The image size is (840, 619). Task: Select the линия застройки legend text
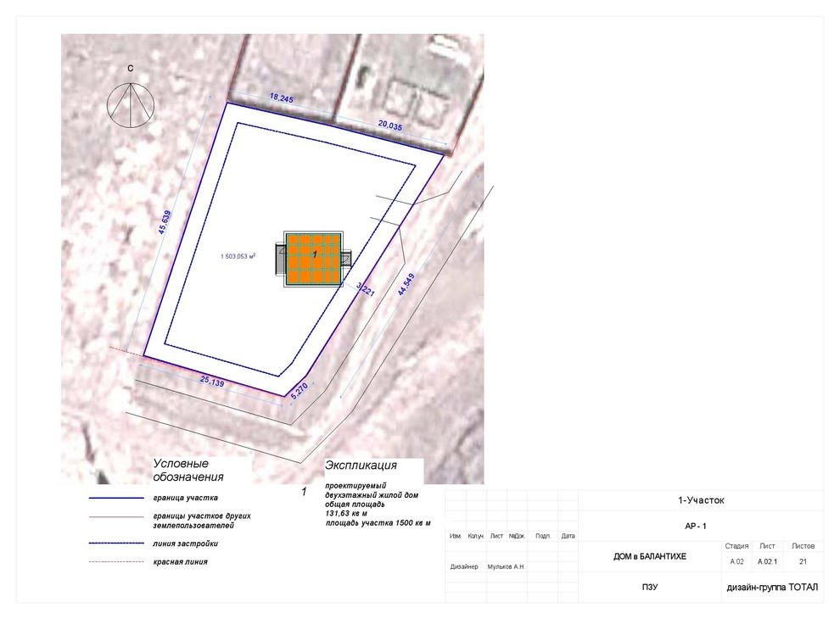pyautogui.click(x=185, y=544)
